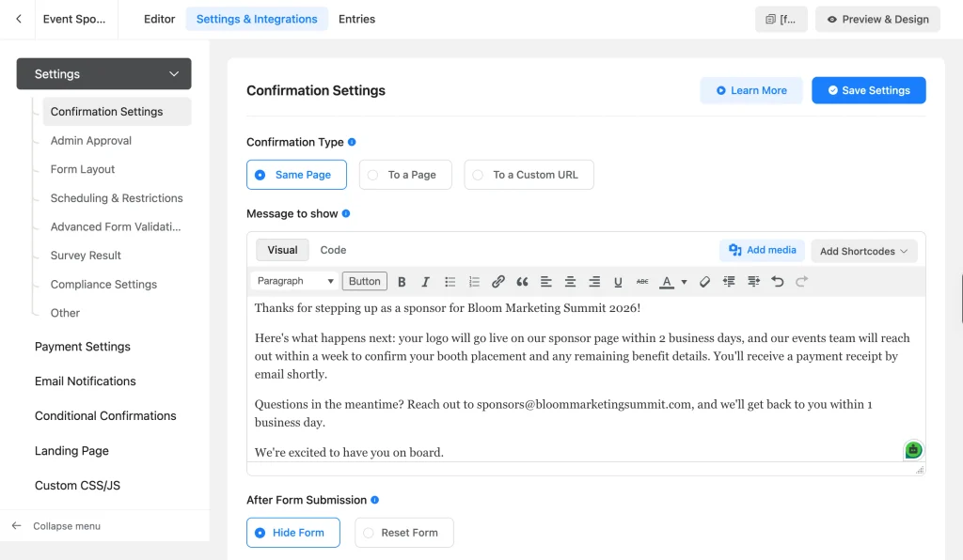Open the Entries tab
963x560 pixels.
click(356, 19)
